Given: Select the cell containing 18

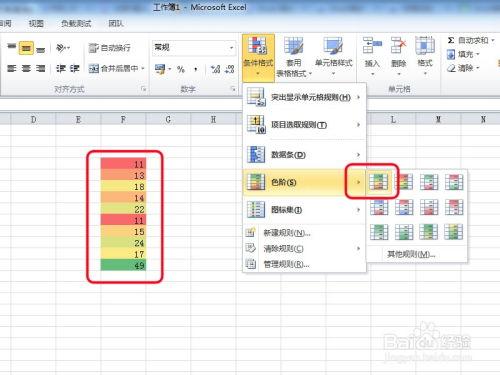Looking at the screenshot, I should tap(123, 186).
